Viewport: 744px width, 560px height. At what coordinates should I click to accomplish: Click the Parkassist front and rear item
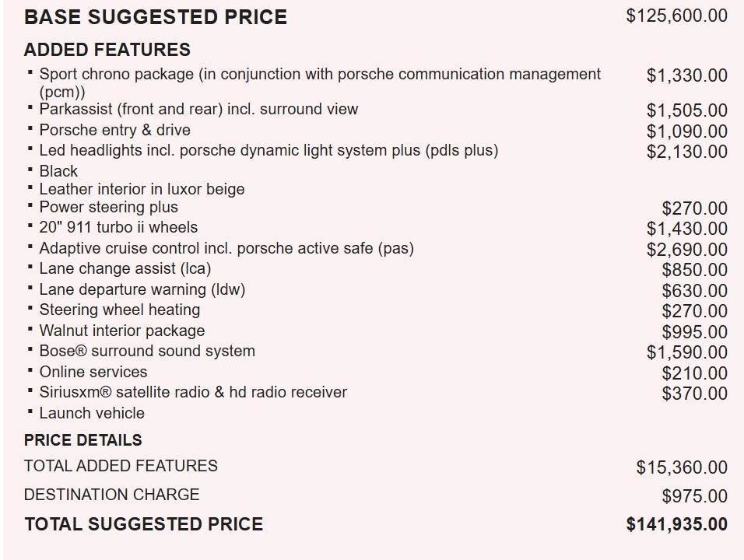[198, 110]
